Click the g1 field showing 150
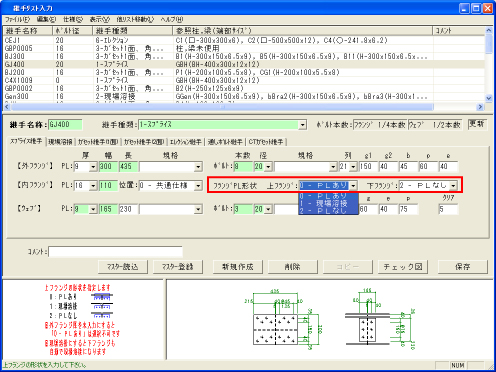496x372 pixels. point(368,167)
